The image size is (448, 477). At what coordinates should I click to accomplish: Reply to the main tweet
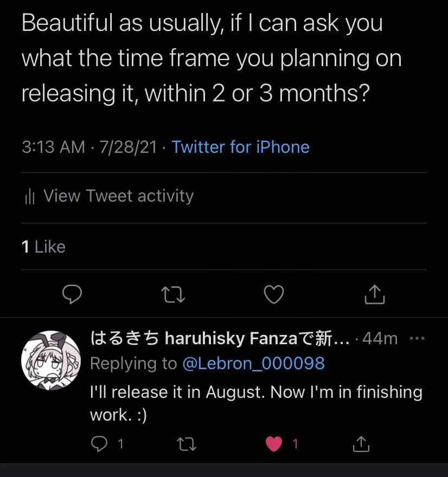72,294
